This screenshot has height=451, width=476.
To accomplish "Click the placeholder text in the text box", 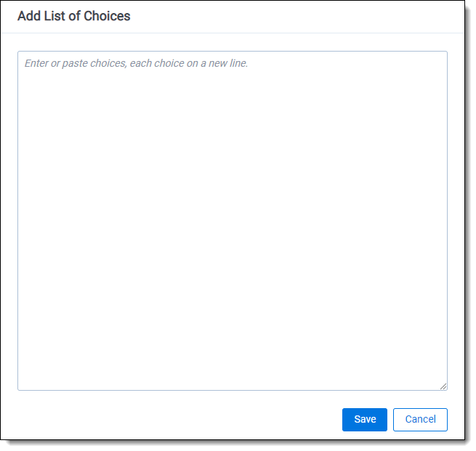I will tap(136, 63).
